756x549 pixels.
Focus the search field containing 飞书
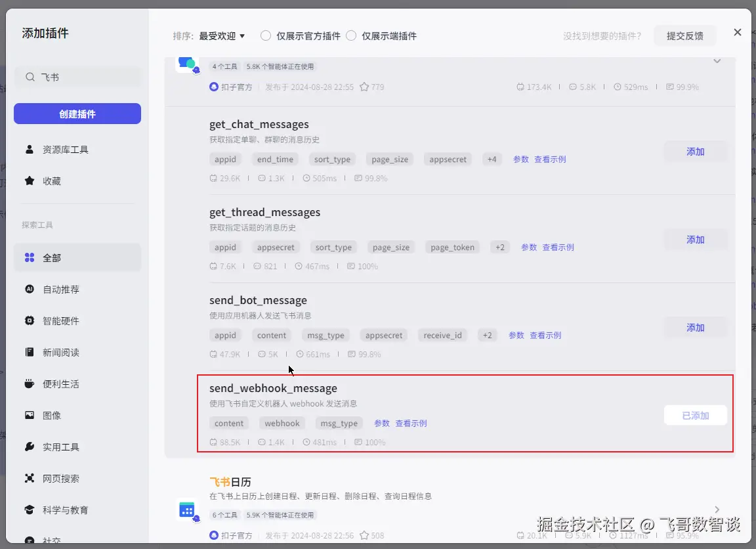77,77
